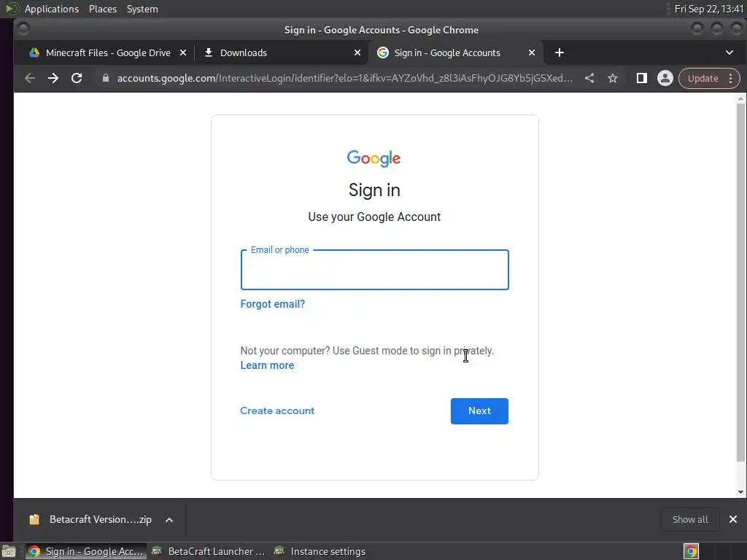
Task: Click the clock showing Fri Sep 22
Action: [x=708, y=9]
